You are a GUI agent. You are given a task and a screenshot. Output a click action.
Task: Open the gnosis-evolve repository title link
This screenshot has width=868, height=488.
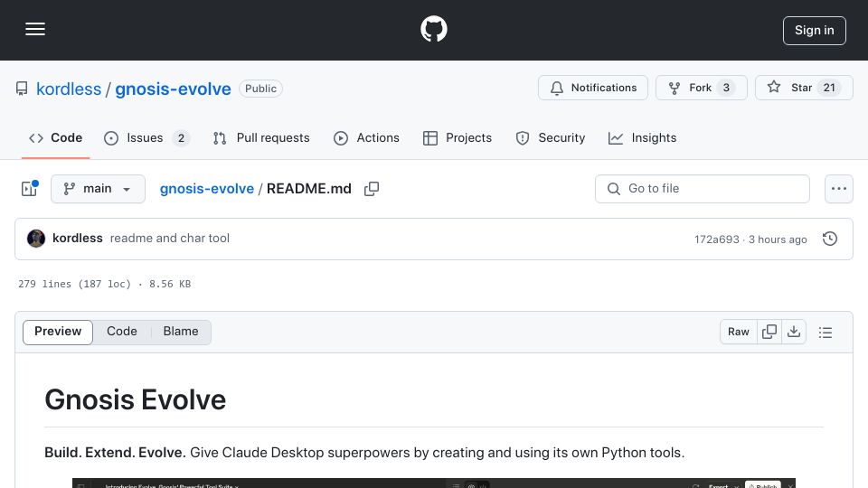tap(173, 89)
